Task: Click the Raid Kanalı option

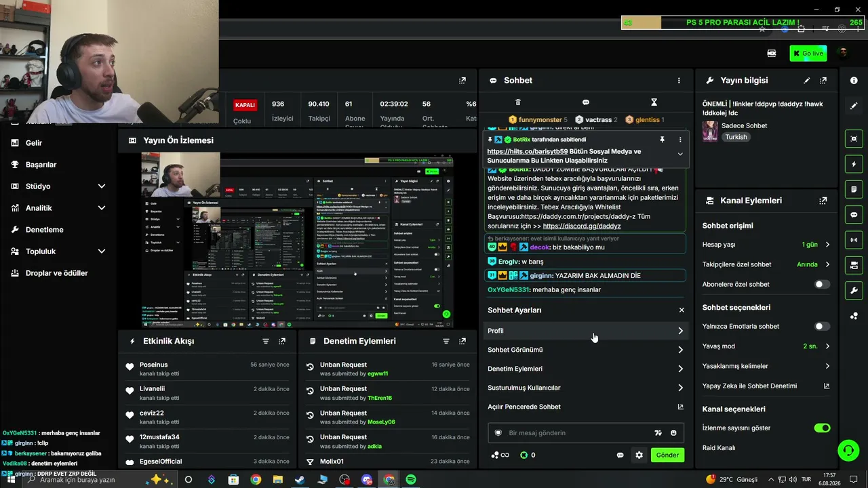Action: click(719, 448)
